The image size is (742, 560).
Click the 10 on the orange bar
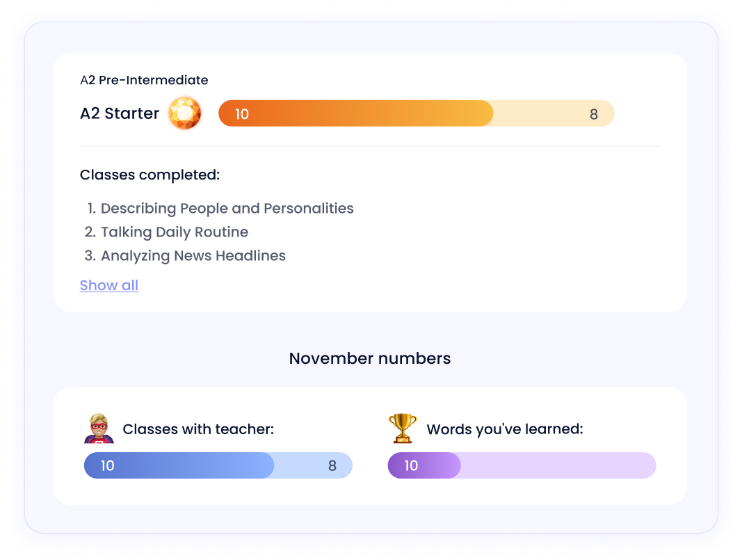tap(242, 114)
